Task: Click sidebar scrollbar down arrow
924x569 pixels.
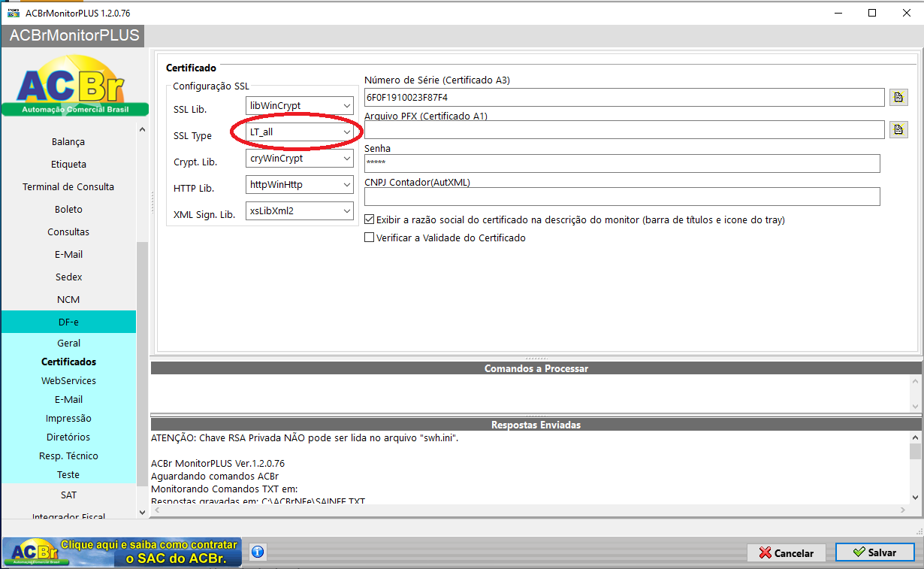Action: pyautogui.click(x=142, y=513)
